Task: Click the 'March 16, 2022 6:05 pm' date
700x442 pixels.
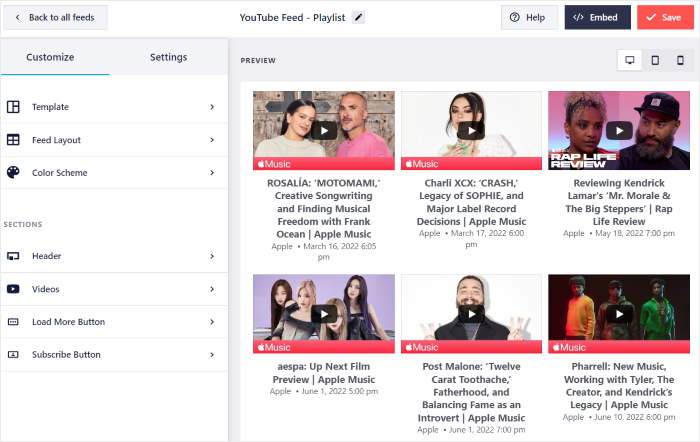Action: [x=339, y=251]
